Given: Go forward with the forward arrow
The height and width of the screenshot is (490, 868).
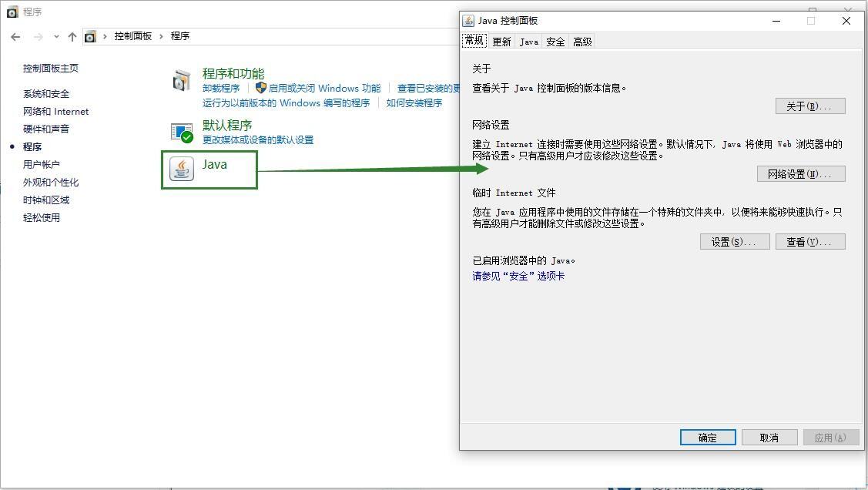Looking at the screenshot, I should point(39,36).
